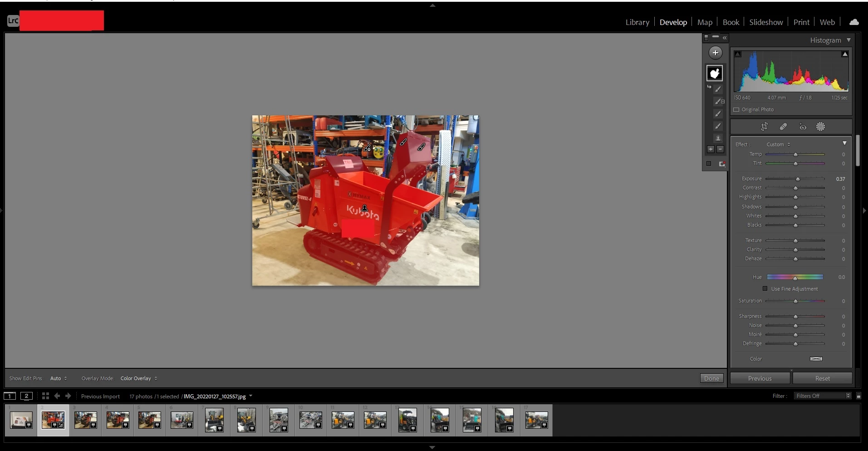This screenshot has height=451, width=868.
Task: Click the Saturation slider handle
Action: pyautogui.click(x=795, y=301)
